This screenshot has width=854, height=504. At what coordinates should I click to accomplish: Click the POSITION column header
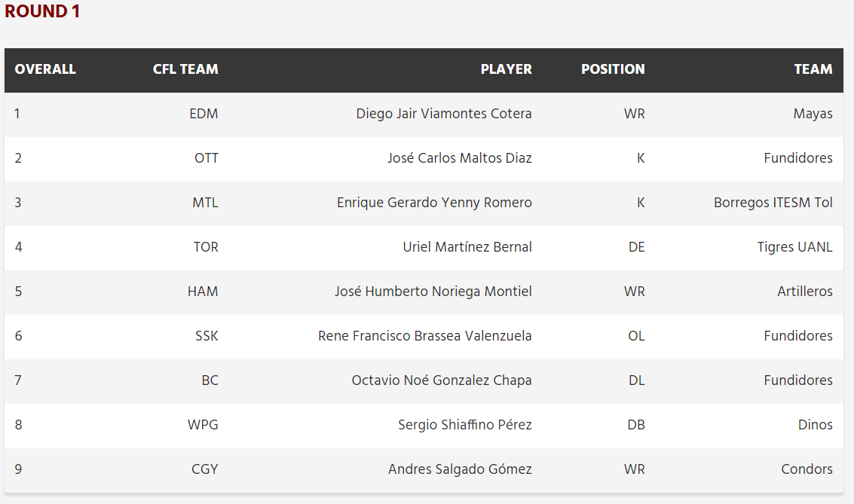coord(613,69)
